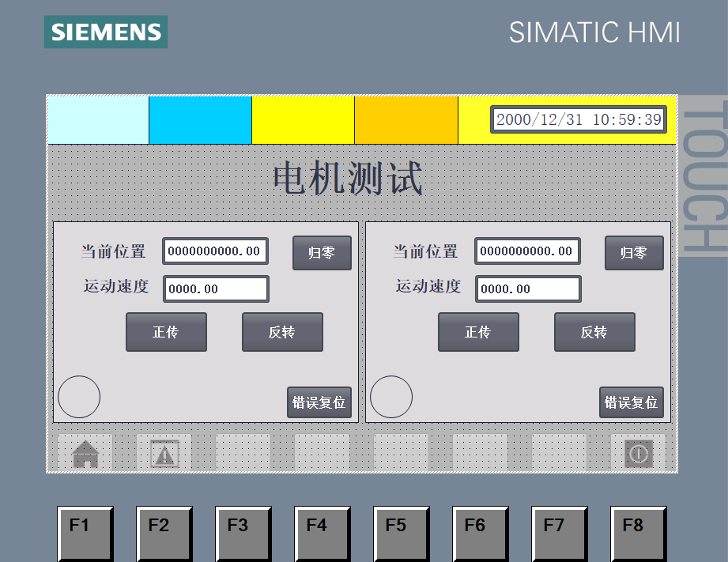728x562 pixels.
Task: Select the right 运动速度 value field
Action: [x=528, y=289]
